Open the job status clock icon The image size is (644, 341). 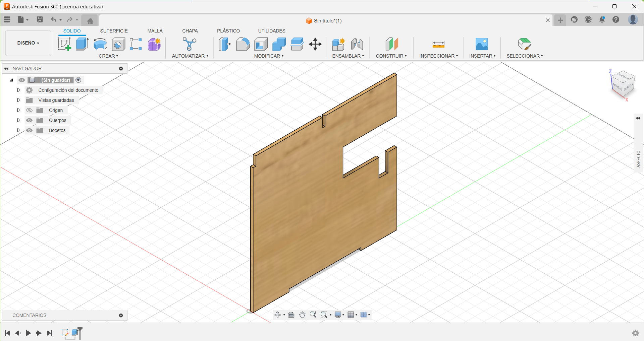pyautogui.click(x=588, y=20)
